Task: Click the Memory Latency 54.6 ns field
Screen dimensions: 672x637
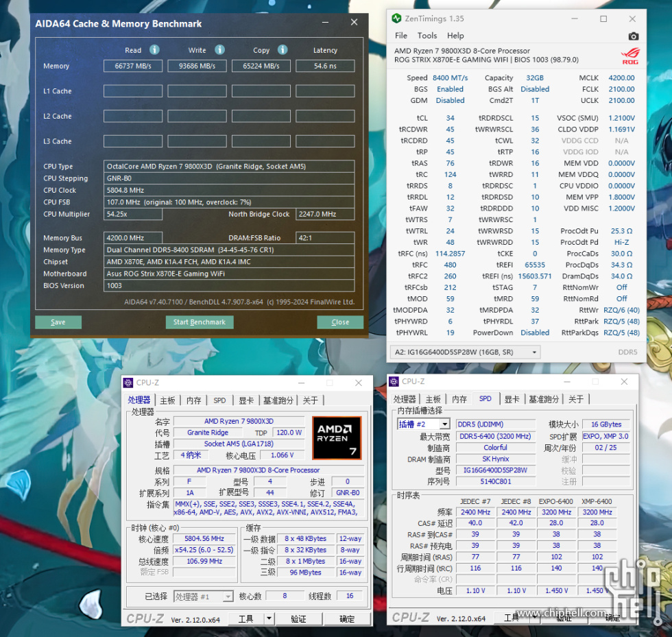Action: pos(325,66)
